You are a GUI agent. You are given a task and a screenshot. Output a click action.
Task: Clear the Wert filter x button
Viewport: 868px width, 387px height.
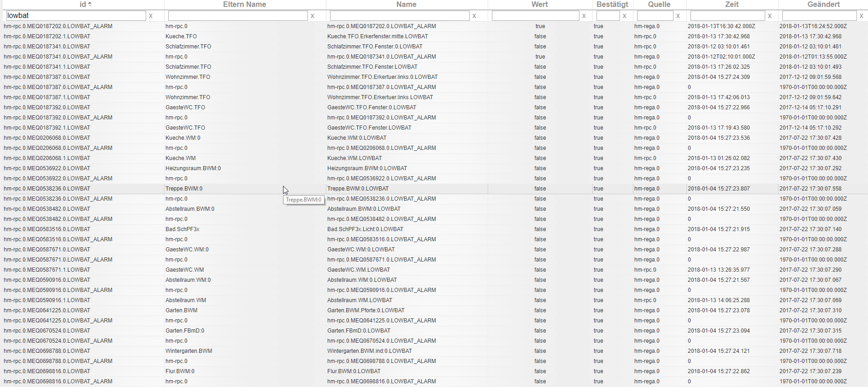[x=584, y=16]
